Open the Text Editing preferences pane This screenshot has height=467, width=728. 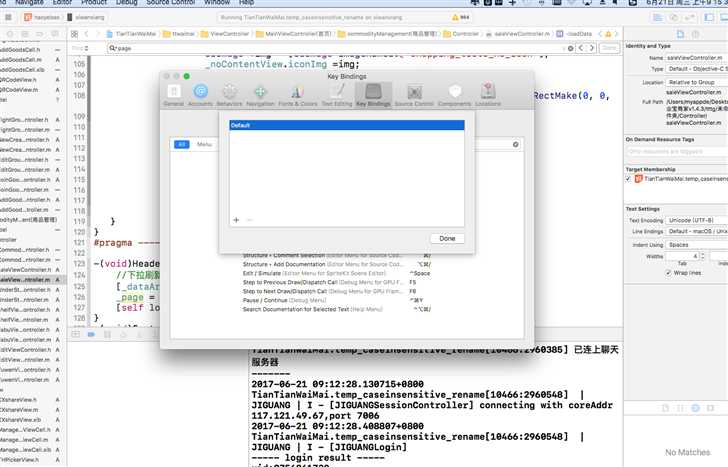pos(337,95)
